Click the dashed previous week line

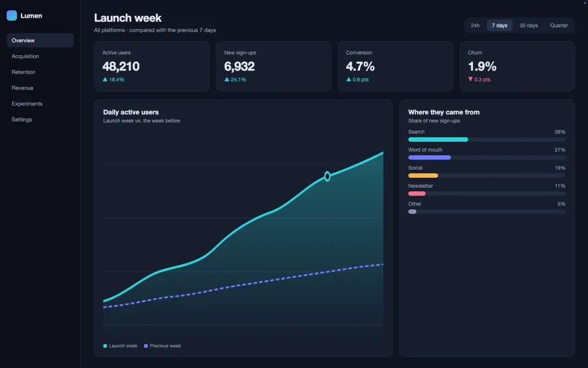pos(243,285)
